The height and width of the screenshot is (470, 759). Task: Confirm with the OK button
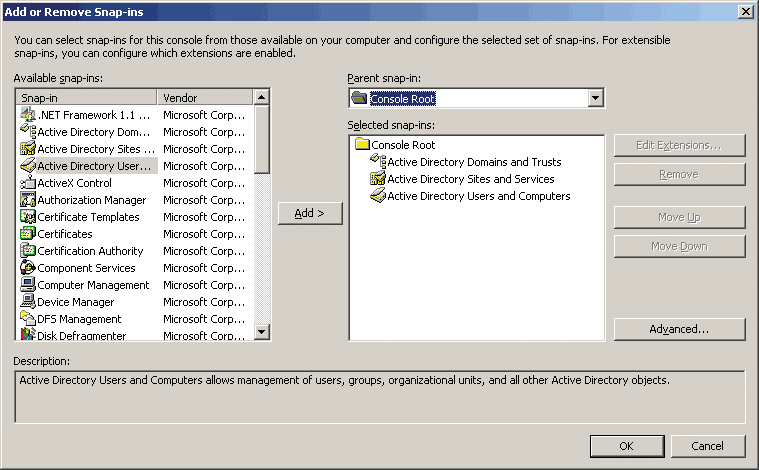pos(626,446)
